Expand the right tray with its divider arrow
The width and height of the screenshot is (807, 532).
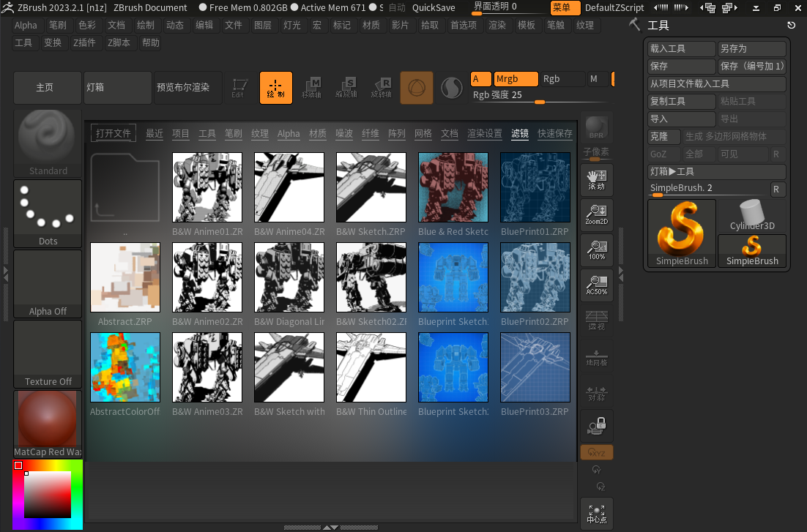(621, 277)
